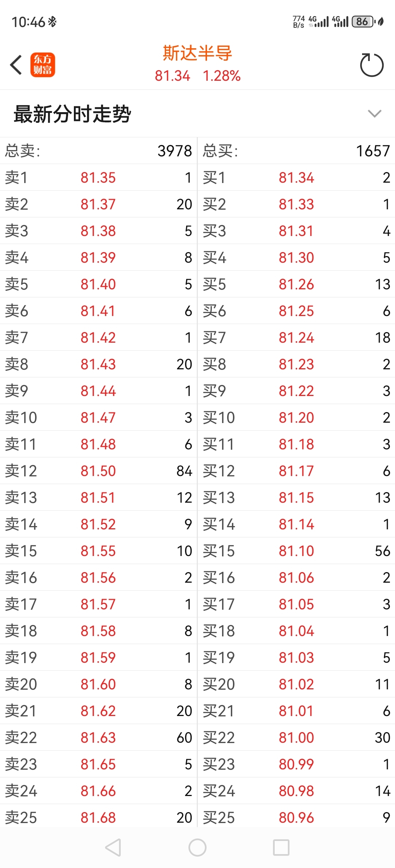Expand the 最新分时走势 chevron
Viewport: 395px width, 868px height.
(375, 114)
